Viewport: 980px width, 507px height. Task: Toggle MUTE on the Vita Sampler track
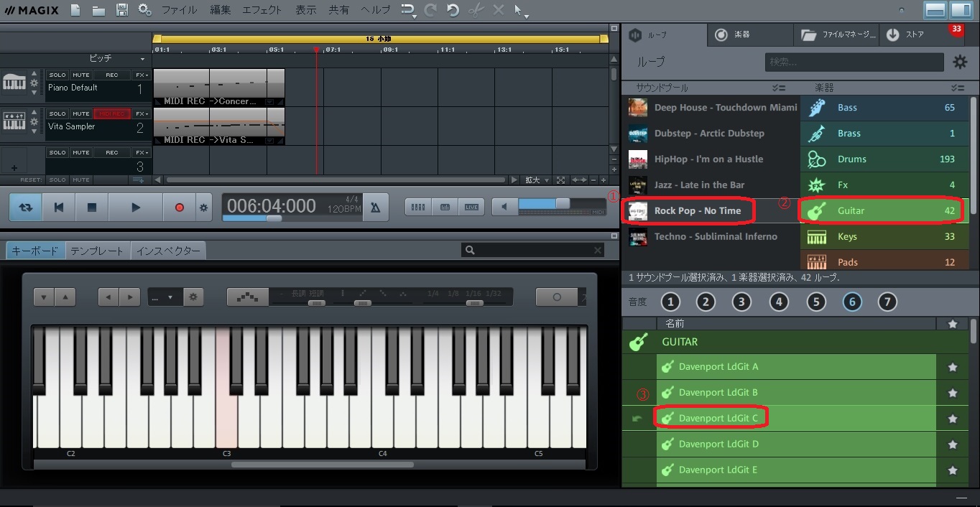[x=81, y=113]
